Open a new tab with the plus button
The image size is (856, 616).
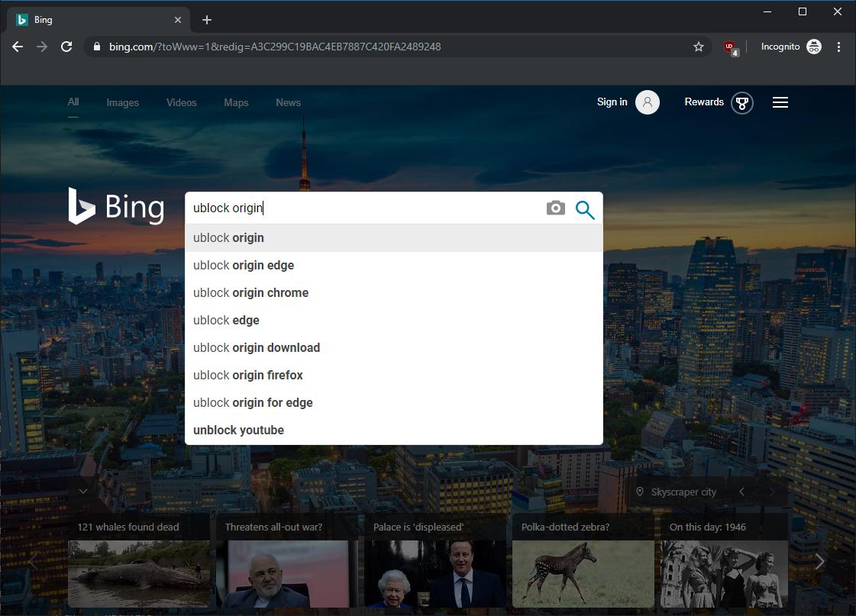[207, 20]
